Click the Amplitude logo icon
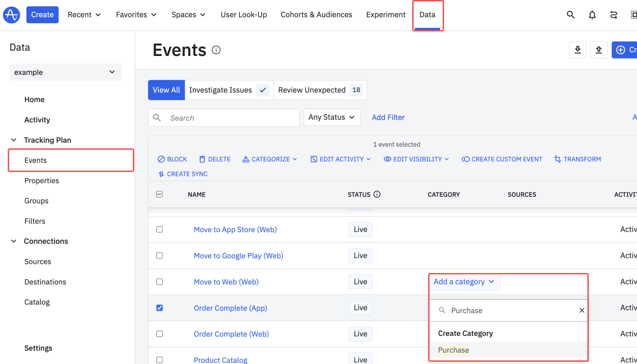 [11, 15]
